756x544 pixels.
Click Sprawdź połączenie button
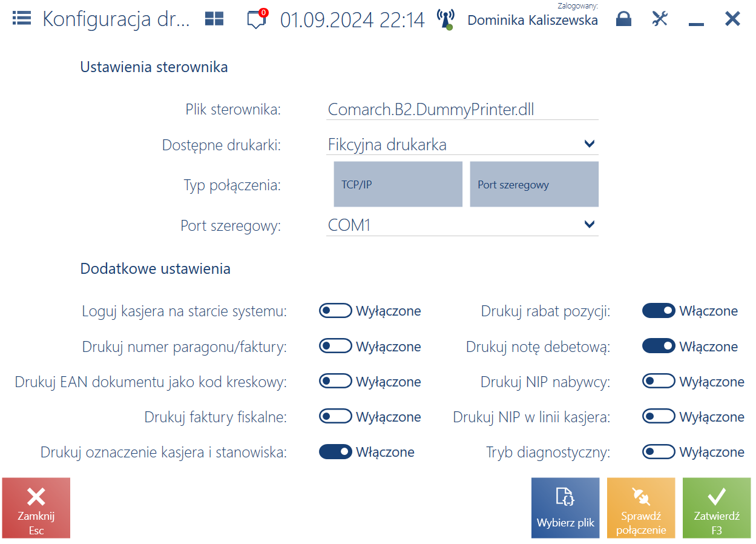641,508
